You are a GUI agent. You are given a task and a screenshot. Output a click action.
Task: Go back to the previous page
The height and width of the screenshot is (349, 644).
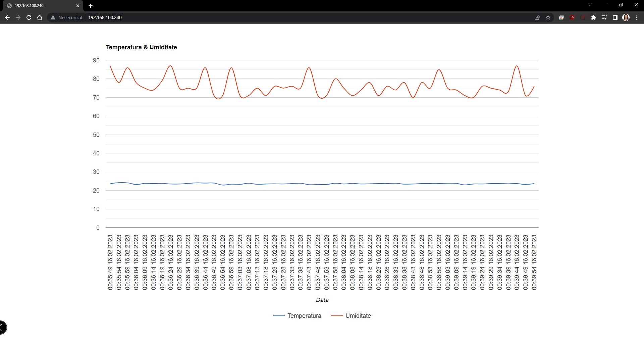coord(7,17)
